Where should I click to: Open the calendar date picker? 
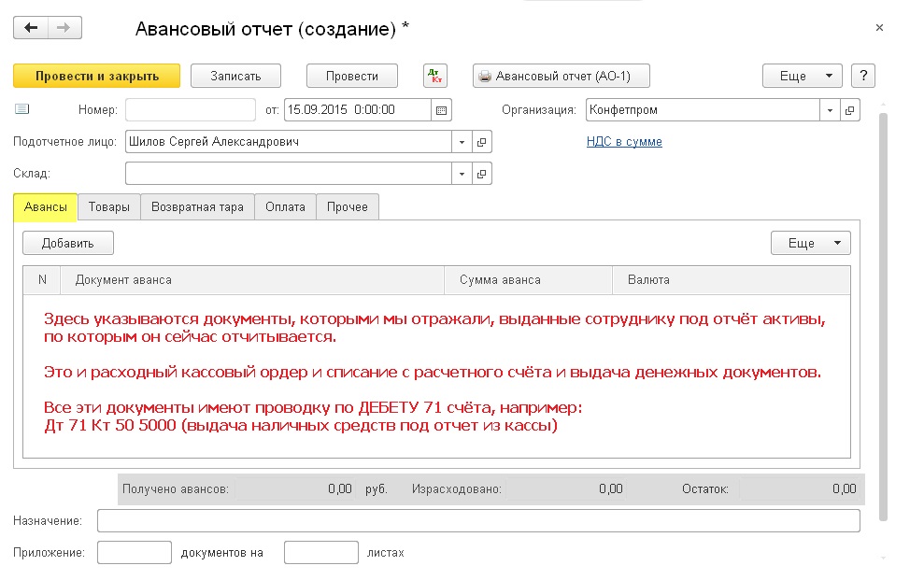click(x=441, y=110)
